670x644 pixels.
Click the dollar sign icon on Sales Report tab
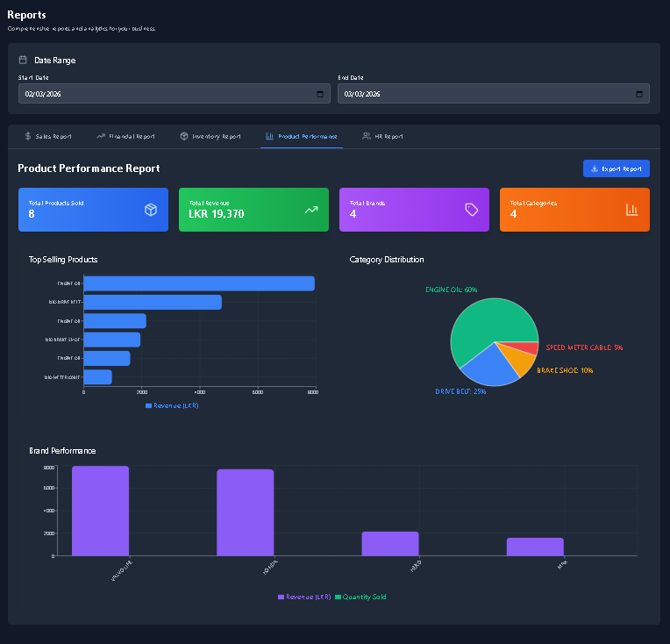[28, 136]
